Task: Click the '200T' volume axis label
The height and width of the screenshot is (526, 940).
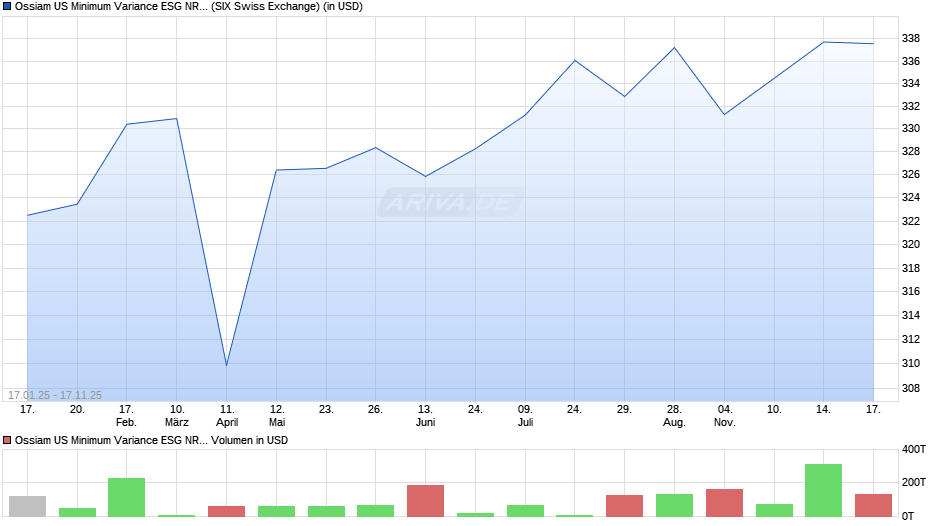Action: point(914,482)
